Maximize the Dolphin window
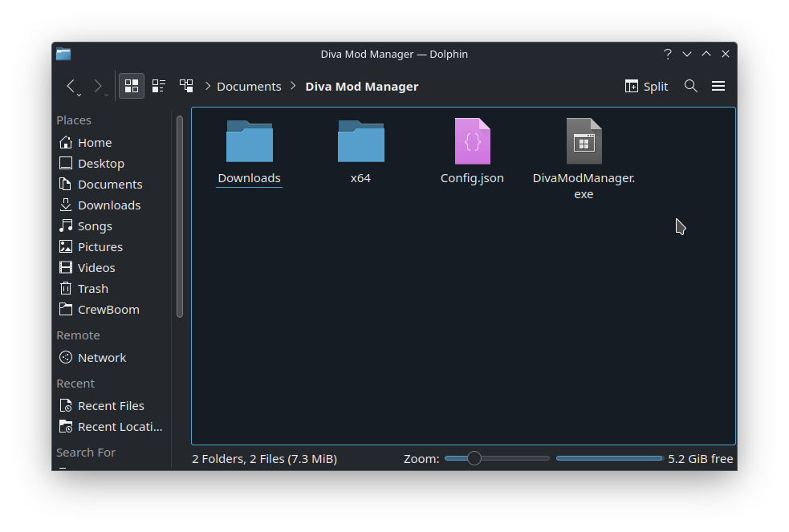 coord(706,54)
